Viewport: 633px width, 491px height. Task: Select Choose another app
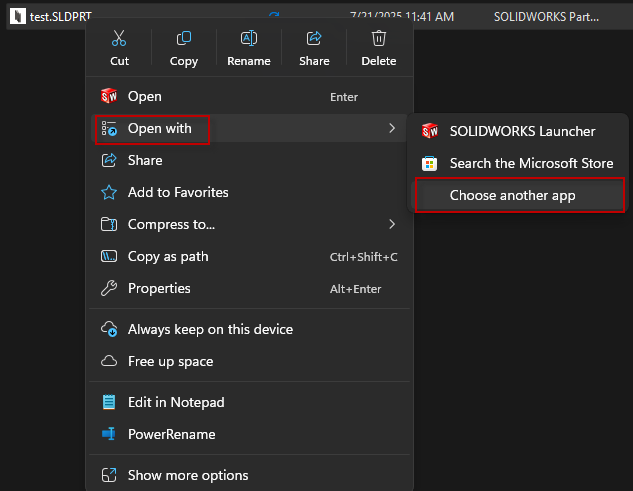coord(512,195)
